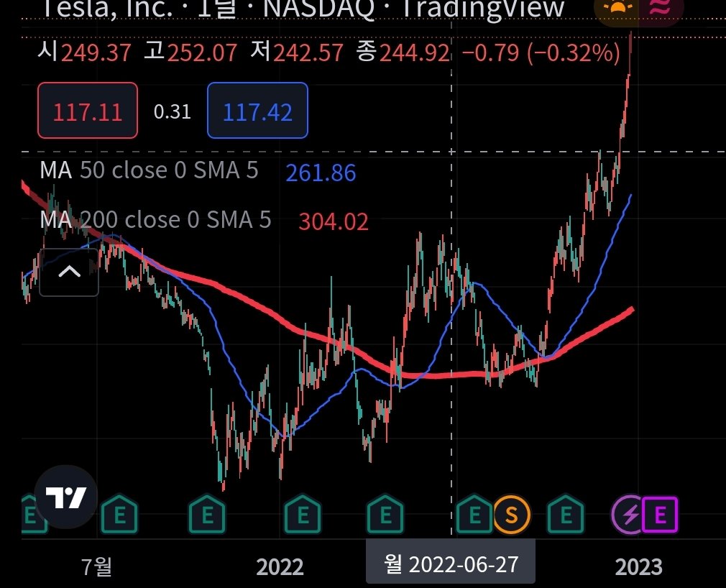Click the MA 50 value 261.86
This screenshot has height=588, width=726.
321,173
